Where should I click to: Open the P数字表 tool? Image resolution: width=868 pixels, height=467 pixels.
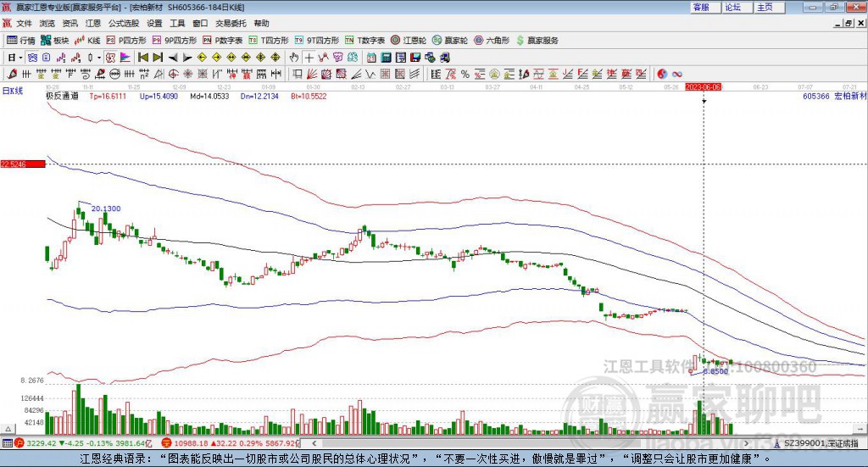(223, 41)
